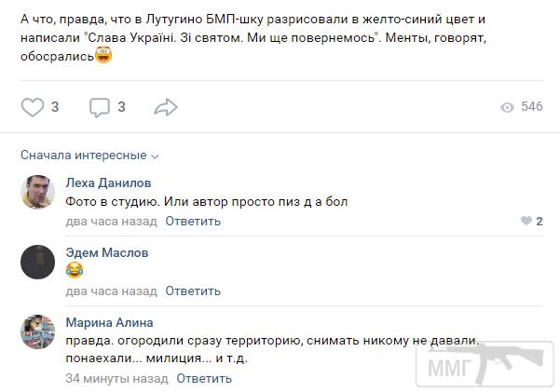Share the post with arrow icon
Viewport: 560px width, 392px height.
166,107
